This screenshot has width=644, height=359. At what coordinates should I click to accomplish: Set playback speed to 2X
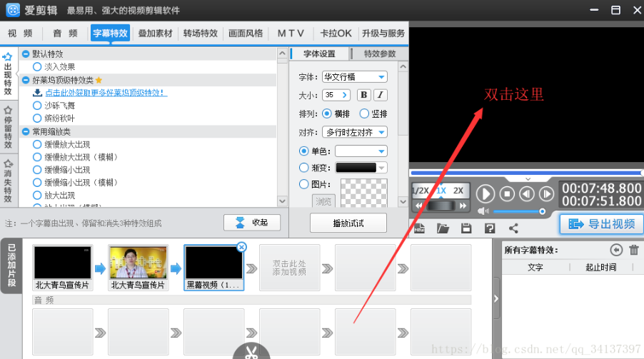[458, 191]
